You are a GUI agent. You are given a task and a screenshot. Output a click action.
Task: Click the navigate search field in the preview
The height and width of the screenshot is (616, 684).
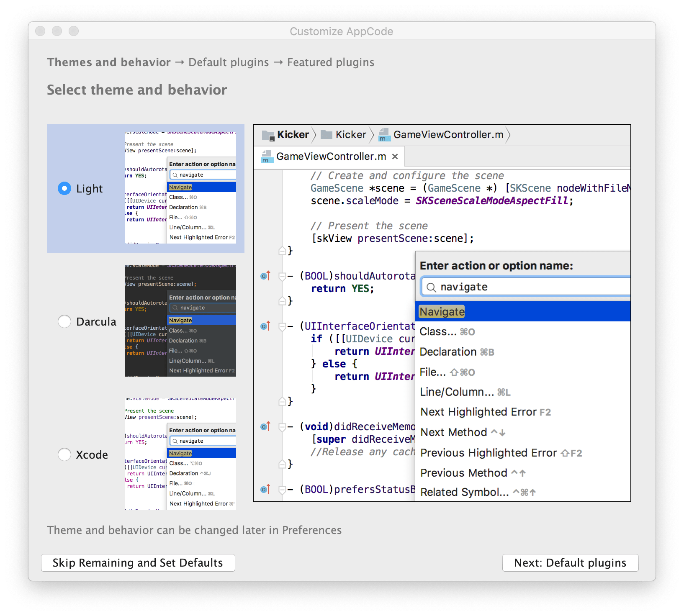coord(525,287)
